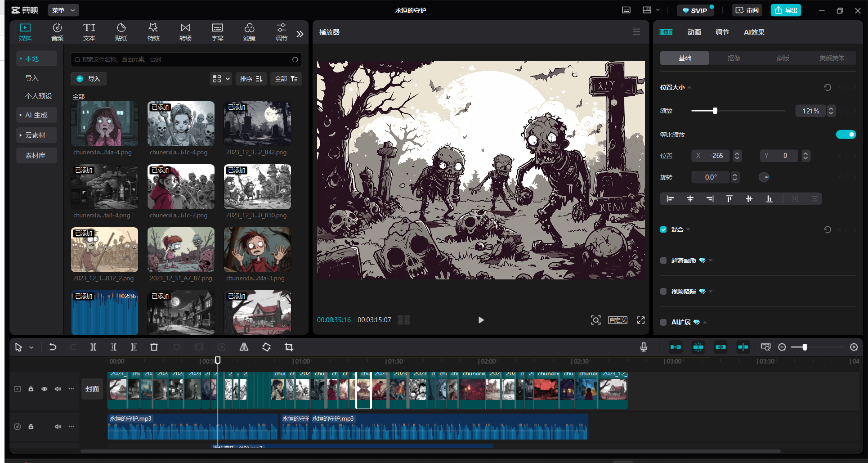The image size is (868, 463).
Task: Open the 特效 effects panel
Action: click(x=153, y=32)
